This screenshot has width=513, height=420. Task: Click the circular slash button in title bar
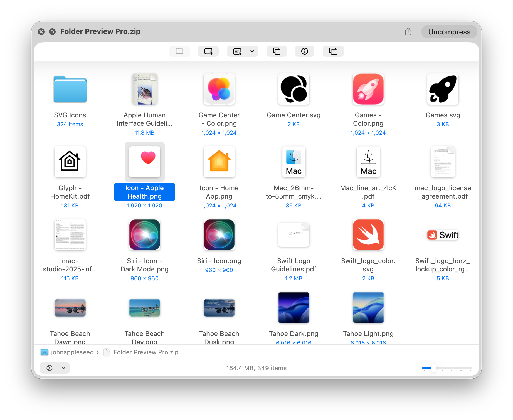[52, 32]
